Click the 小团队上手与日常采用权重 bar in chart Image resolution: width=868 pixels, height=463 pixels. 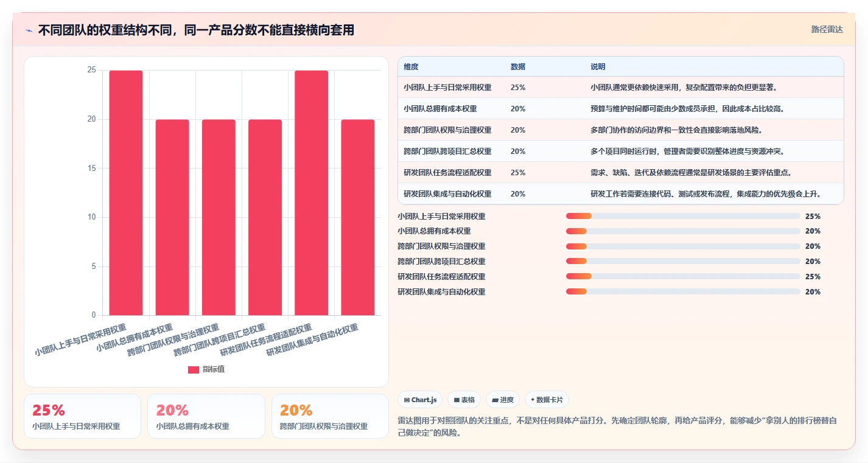126,193
